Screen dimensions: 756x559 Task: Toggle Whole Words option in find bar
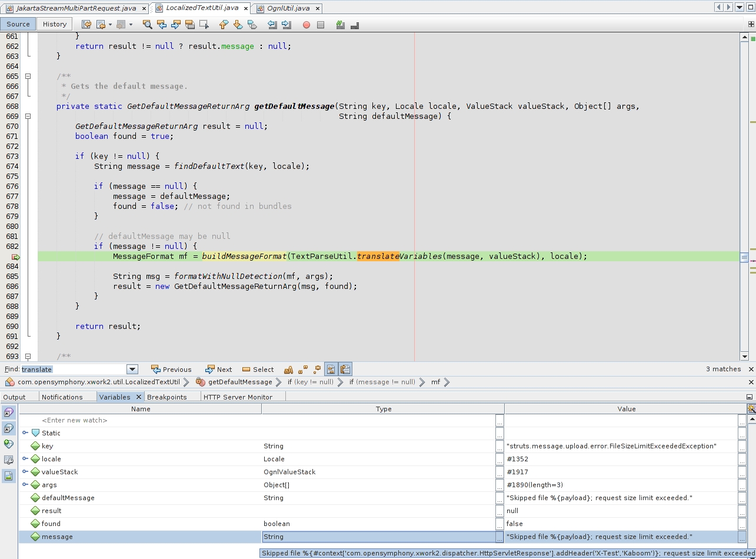click(x=303, y=370)
